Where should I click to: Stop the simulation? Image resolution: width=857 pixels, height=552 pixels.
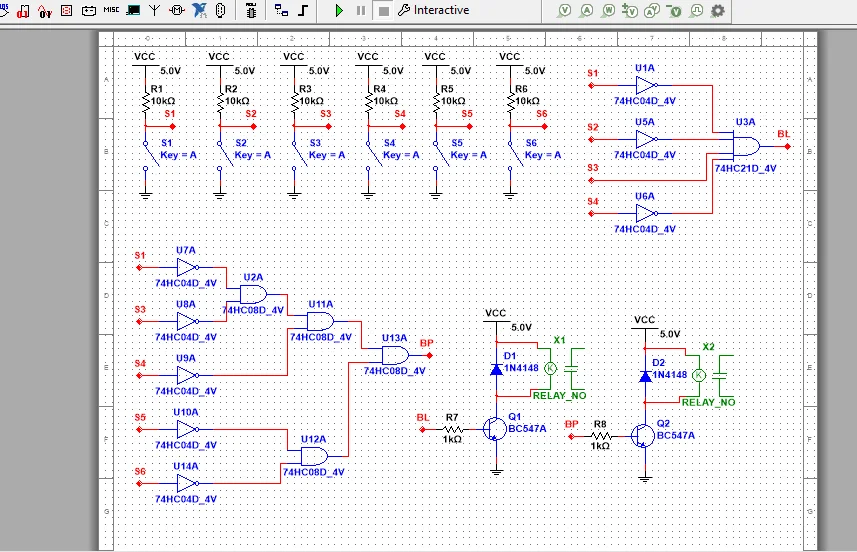pyautogui.click(x=383, y=10)
